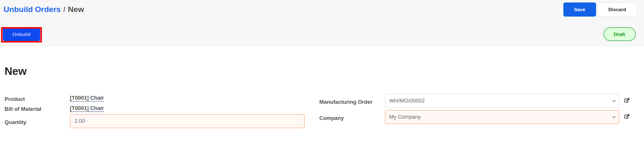Select the WH/MO/00002 text in the Manufacturing Order field
The width and height of the screenshot is (644, 160).
point(407,100)
